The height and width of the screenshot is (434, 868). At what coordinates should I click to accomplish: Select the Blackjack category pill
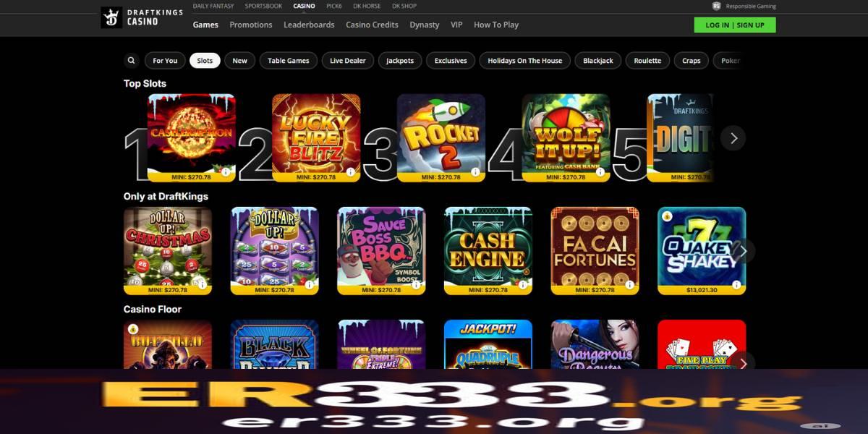click(x=598, y=61)
